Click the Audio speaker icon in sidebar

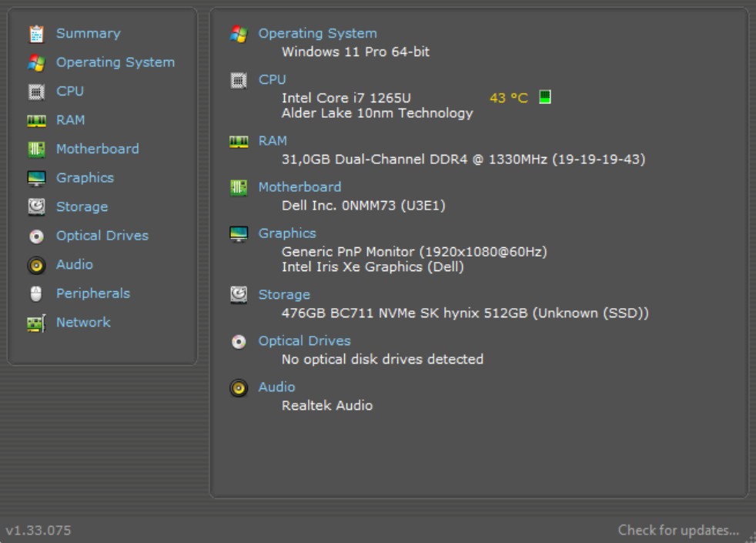pyautogui.click(x=36, y=265)
